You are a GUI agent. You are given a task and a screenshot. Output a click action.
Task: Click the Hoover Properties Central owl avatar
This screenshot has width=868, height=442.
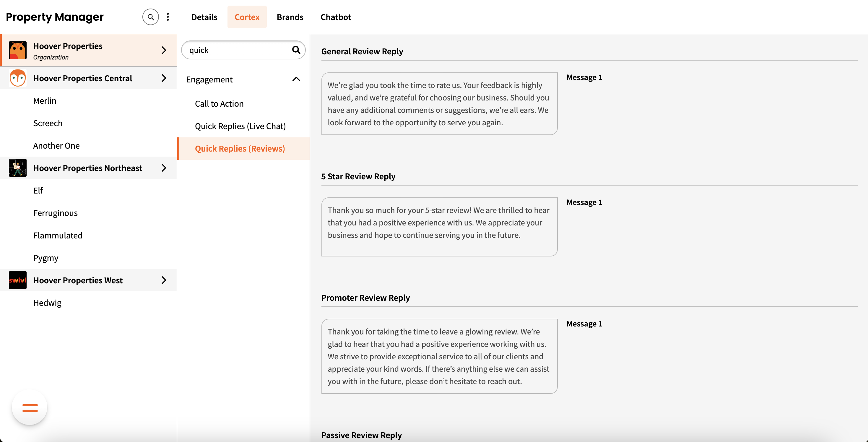17,78
